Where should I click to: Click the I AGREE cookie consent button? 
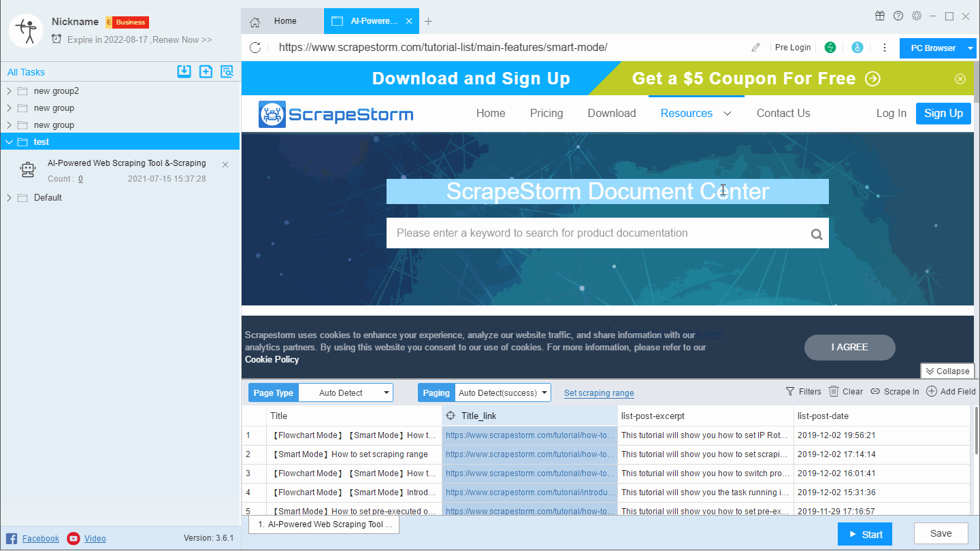(849, 347)
